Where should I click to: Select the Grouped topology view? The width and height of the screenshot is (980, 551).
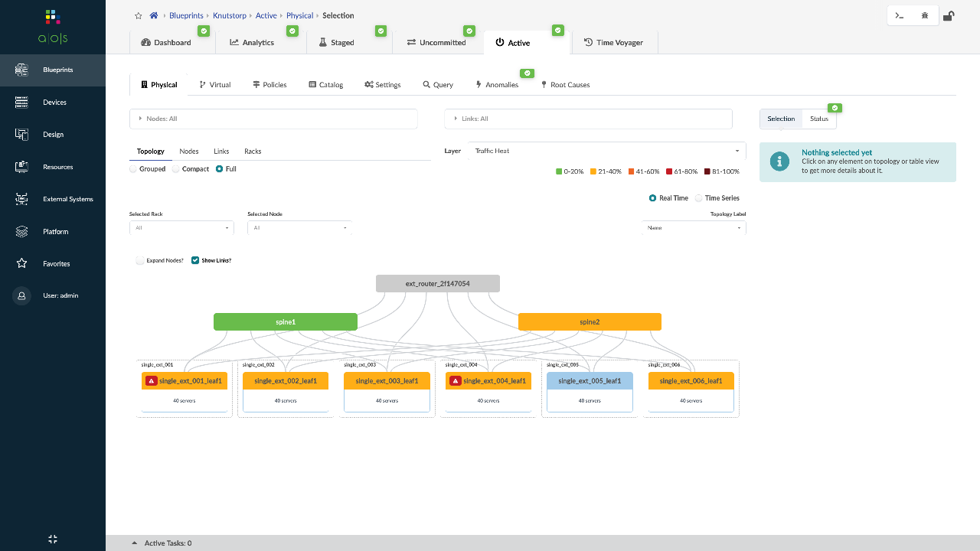pos(134,169)
